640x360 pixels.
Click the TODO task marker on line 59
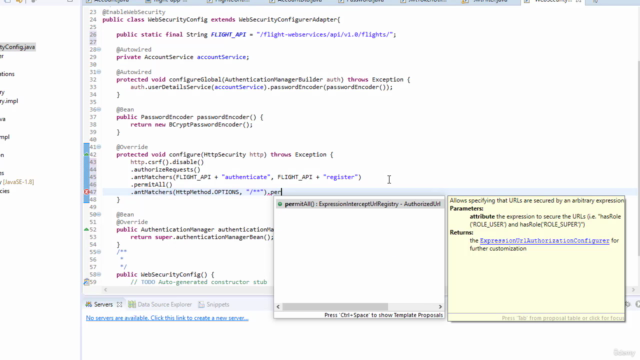(x=87, y=282)
